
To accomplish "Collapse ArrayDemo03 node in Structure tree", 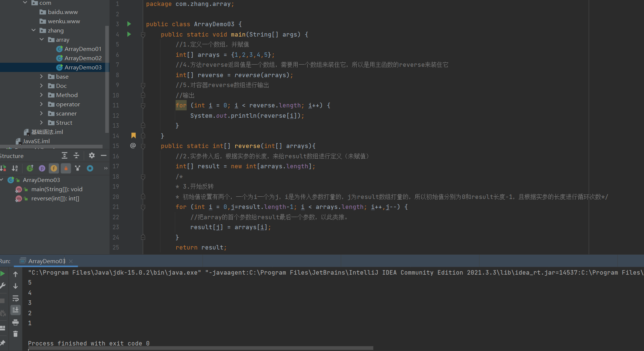I will point(2,180).
